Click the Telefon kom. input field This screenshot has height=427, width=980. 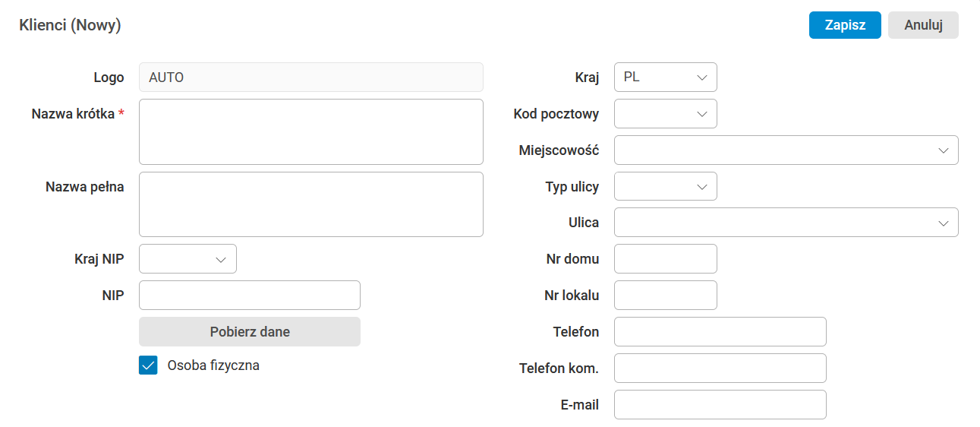(719, 368)
